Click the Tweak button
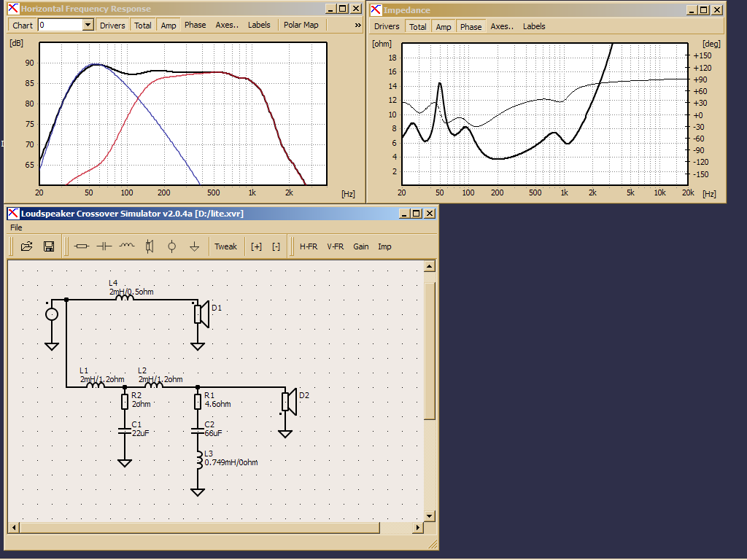 [225, 246]
